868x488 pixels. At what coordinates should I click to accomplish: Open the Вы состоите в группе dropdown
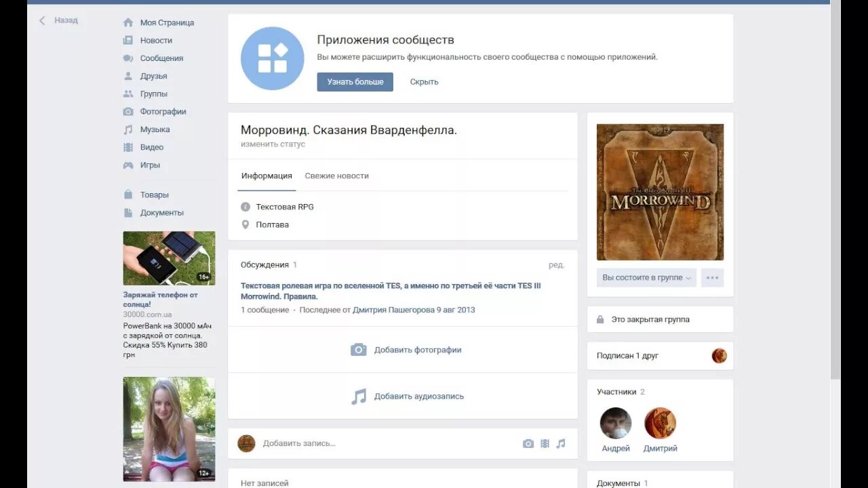[646, 278]
